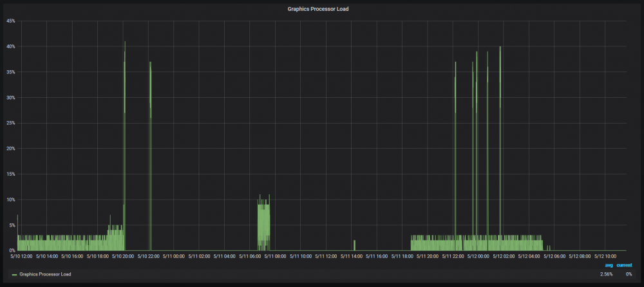
Task: Click the 5/12 02:00 time axis label
Action: [x=504, y=256]
